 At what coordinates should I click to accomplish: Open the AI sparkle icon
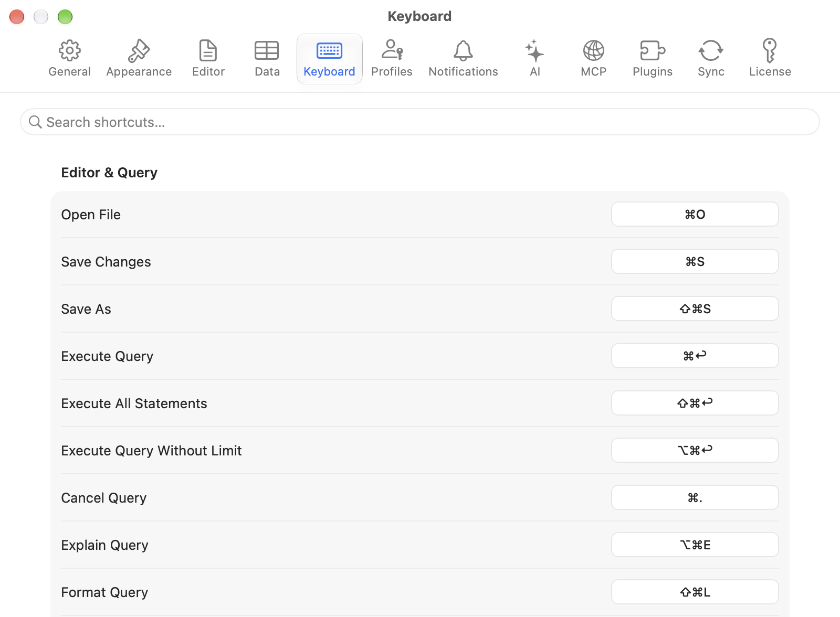click(534, 51)
